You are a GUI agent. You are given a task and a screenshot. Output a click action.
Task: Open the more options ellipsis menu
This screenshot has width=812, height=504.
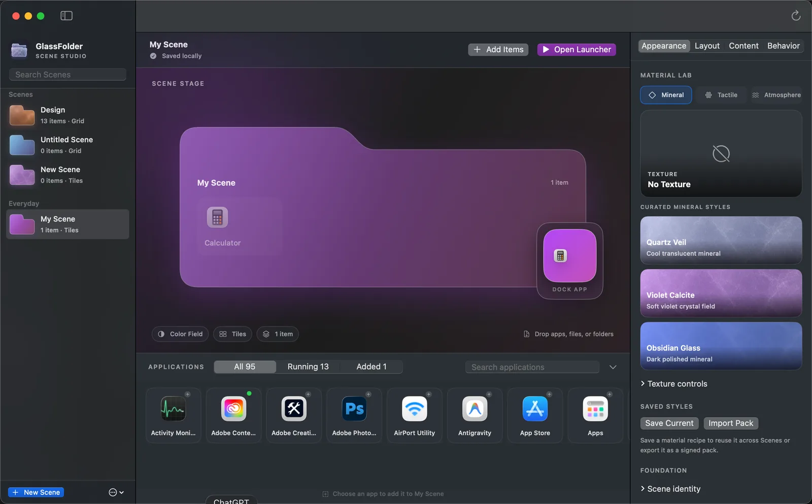coord(116,492)
